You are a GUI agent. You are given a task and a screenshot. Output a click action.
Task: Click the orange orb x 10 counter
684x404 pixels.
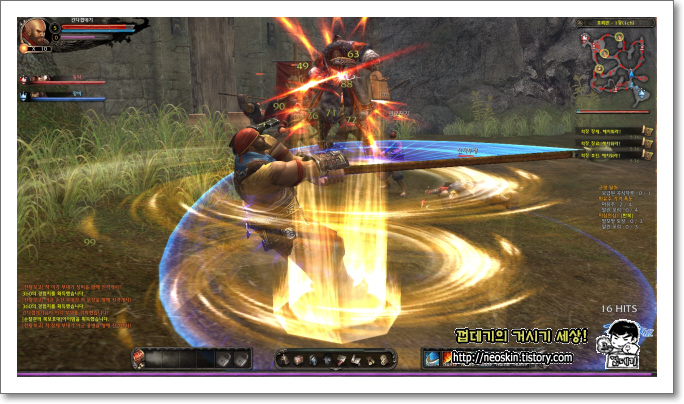coord(35,49)
